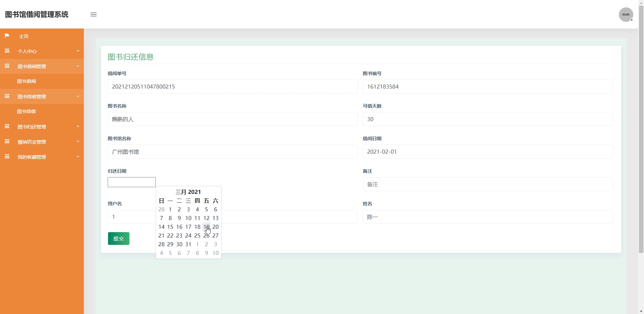The width and height of the screenshot is (644, 314).
Task: Choose March 16 in calendar
Action: pyautogui.click(x=179, y=227)
